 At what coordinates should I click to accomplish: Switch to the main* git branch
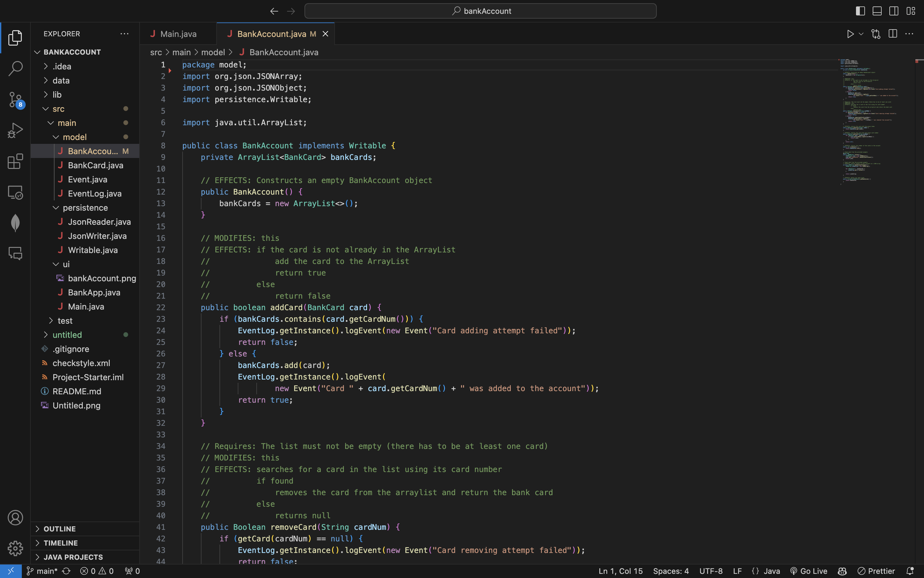(x=42, y=571)
